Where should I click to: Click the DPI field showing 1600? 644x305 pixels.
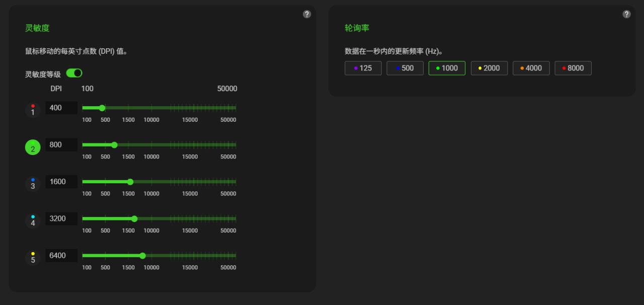pyautogui.click(x=61, y=182)
